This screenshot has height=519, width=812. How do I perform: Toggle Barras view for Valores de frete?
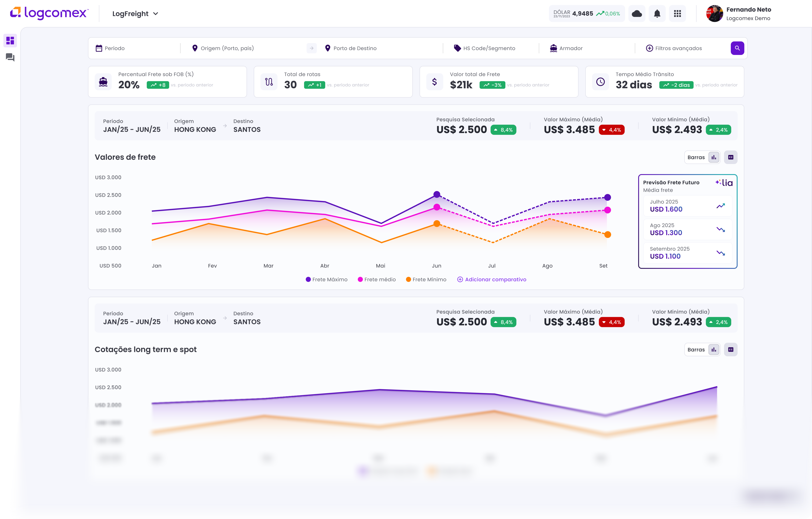[713, 157]
